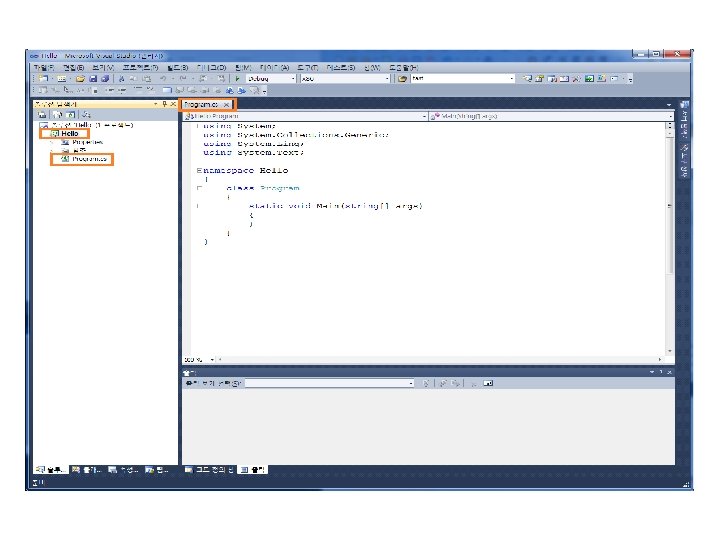Click the 'using System.Linq;' code line
This screenshot has height=540, width=720.
[x=253, y=144]
